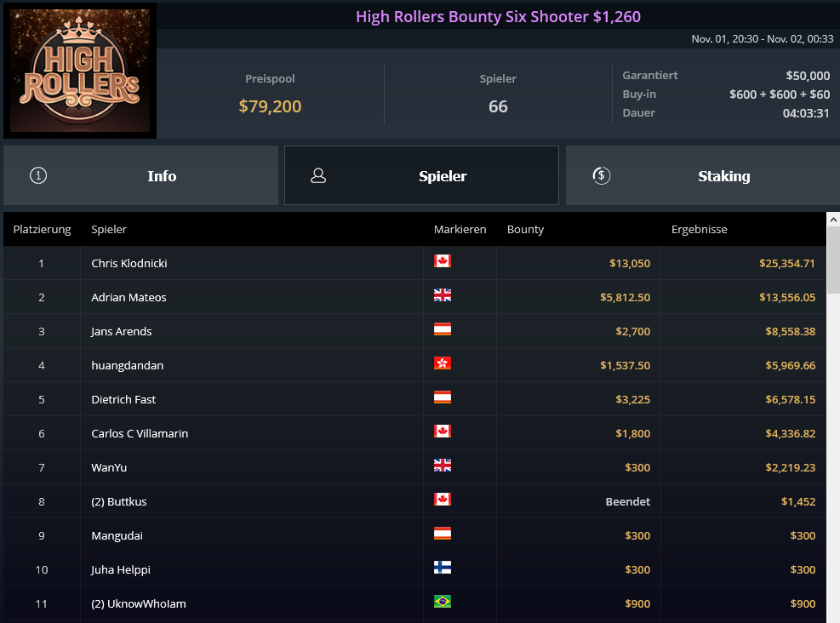Click the 04:03:31 Dauer value

tap(806, 113)
